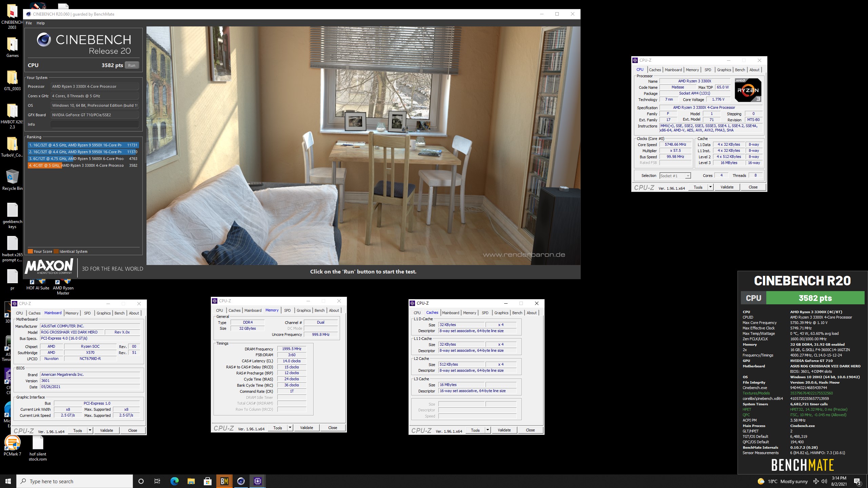
Task: Open the GTL_0303 folder icon
Action: pyautogui.click(x=12, y=81)
